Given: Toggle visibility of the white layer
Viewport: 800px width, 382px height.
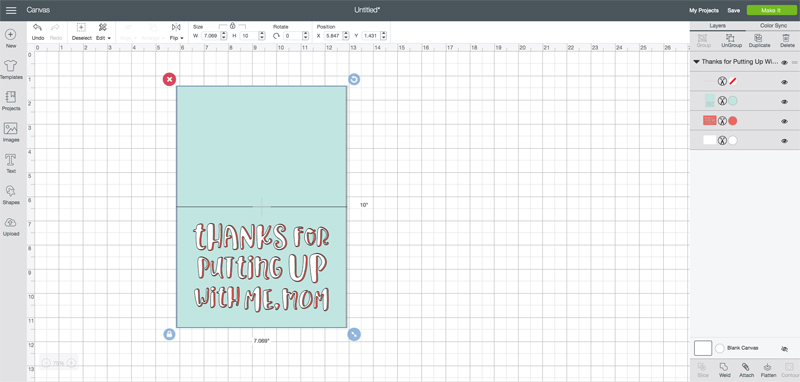Looking at the screenshot, I should (785, 141).
